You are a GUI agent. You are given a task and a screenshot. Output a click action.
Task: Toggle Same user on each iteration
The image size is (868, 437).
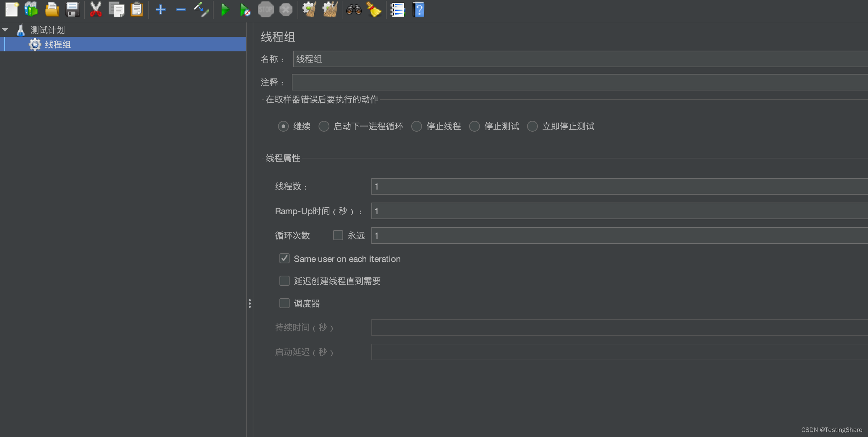point(285,259)
